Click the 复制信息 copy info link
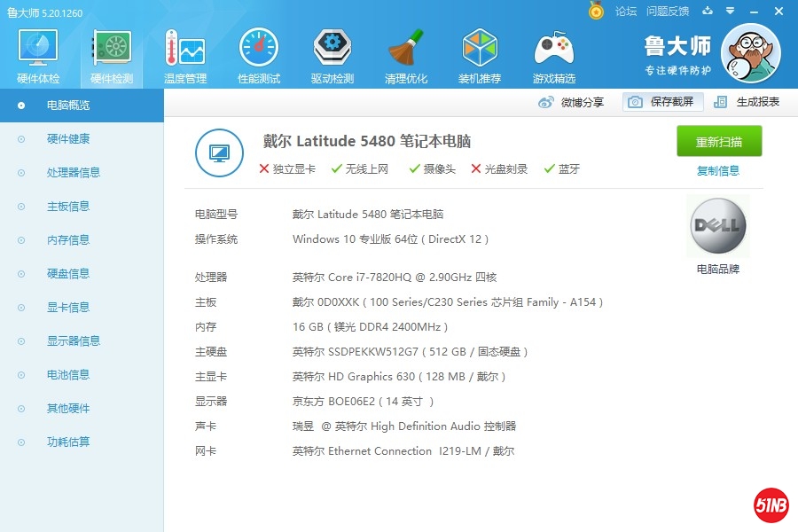Screen dimensions: 798x532 coord(718,171)
